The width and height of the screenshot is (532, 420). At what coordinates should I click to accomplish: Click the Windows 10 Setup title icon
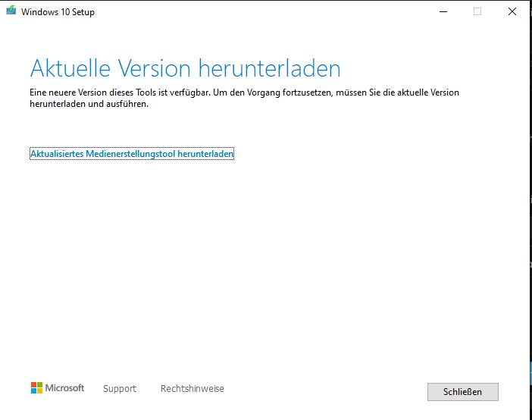(x=11, y=11)
